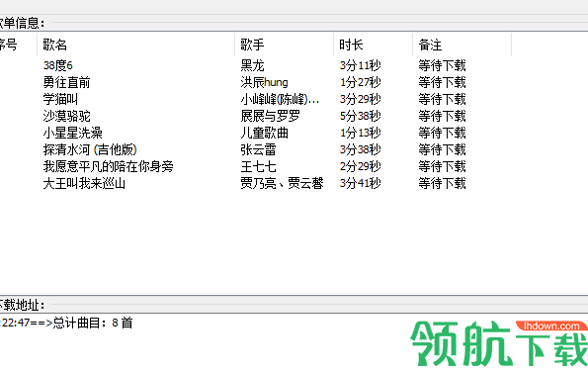The width and height of the screenshot is (588, 373).
Task: Click duration 1分27秒
Action: click(x=361, y=82)
